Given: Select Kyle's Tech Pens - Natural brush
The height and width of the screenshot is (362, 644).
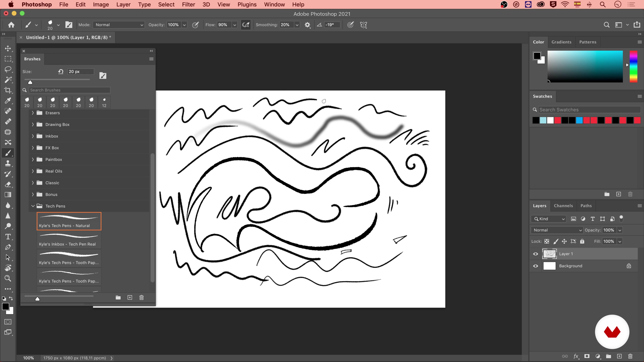Looking at the screenshot, I should tap(69, 221).
